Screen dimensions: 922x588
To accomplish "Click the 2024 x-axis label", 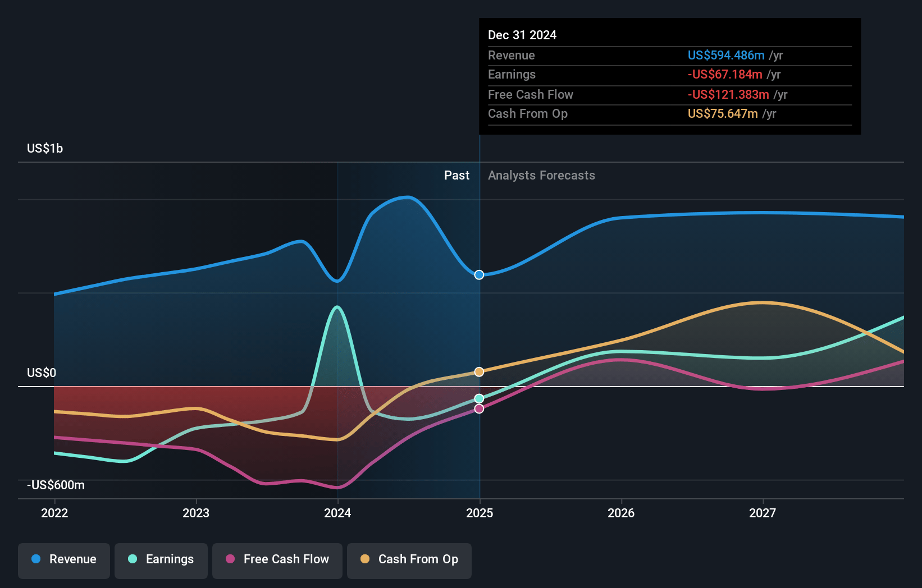I will pyautogui.click(x=337, y=513).
